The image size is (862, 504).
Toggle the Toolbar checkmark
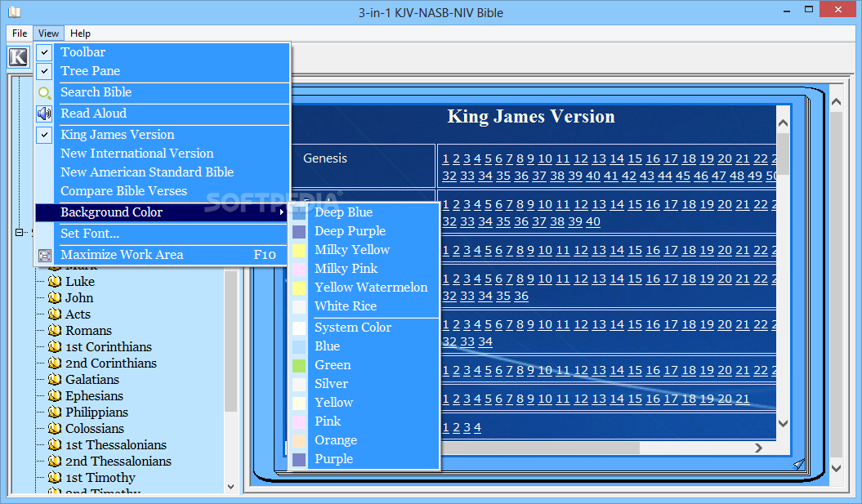(x=44, y=52)
